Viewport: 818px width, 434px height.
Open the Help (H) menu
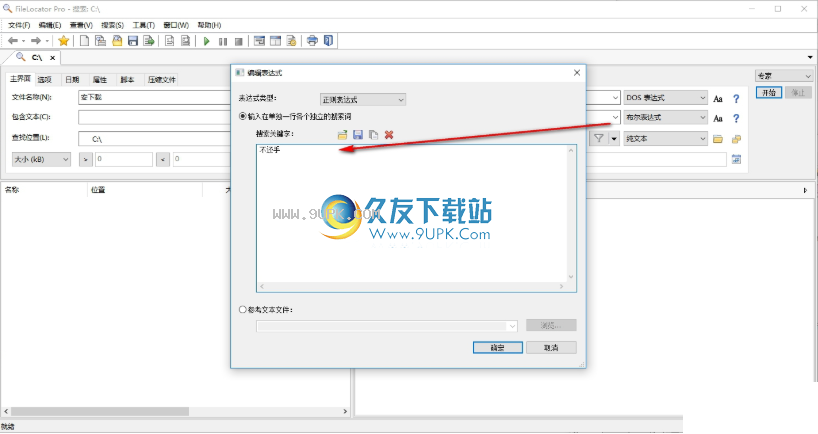point(209,25)
